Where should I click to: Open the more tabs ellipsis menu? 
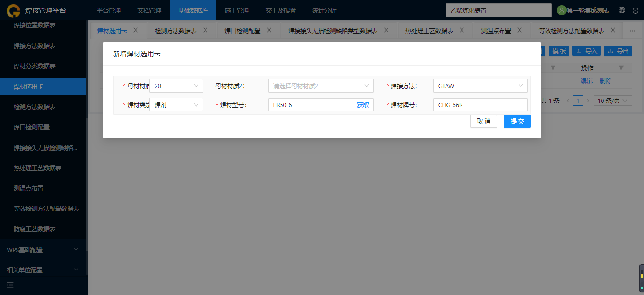pyautogui.click(x=633, y=30)
